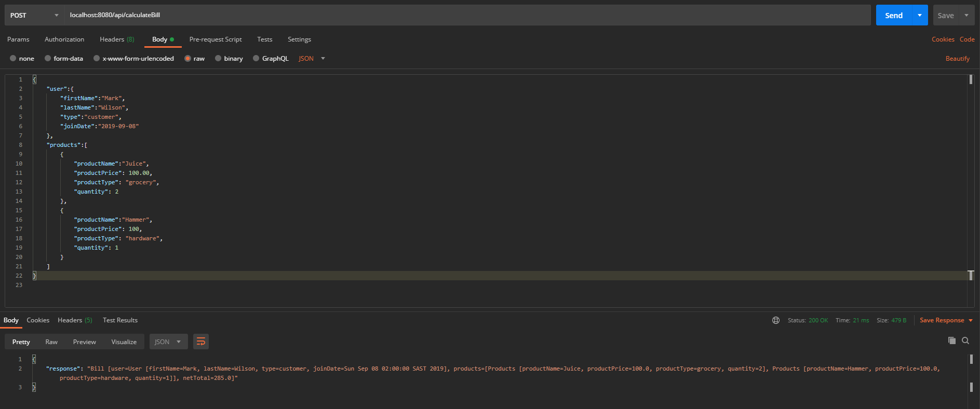This screenshot has height=409, width=980.
Task: Click the wrap lines icon in response toolbar
Action: tap(200, 342)
